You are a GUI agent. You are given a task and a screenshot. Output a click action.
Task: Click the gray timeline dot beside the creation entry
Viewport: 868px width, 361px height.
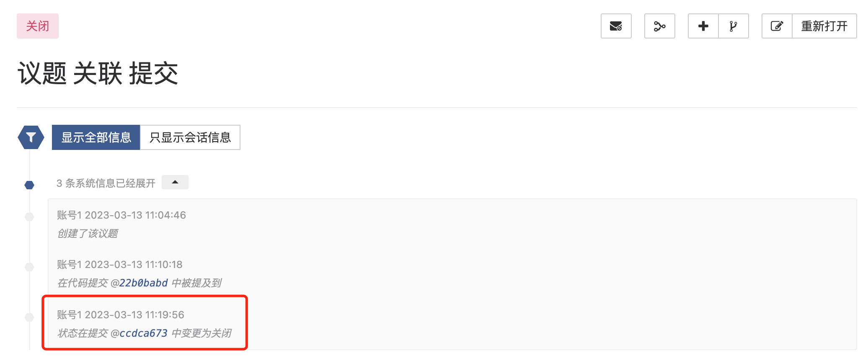(29, 217)
